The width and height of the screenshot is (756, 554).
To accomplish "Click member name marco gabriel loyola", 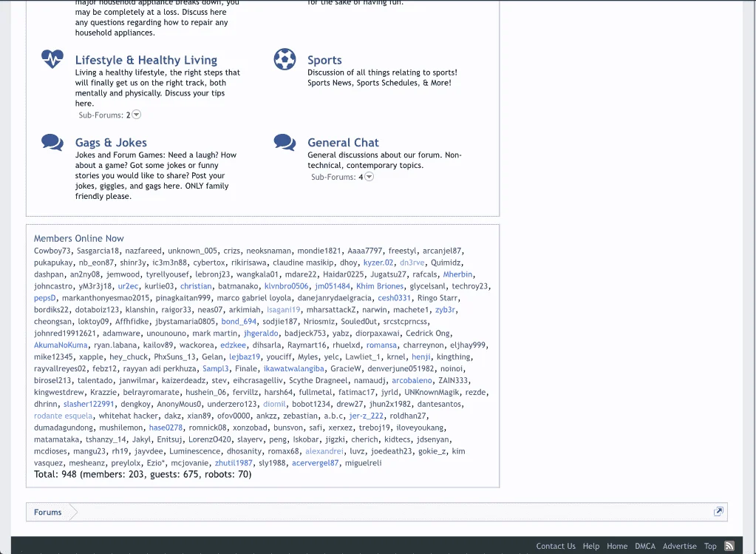I will tap(254, 298).
